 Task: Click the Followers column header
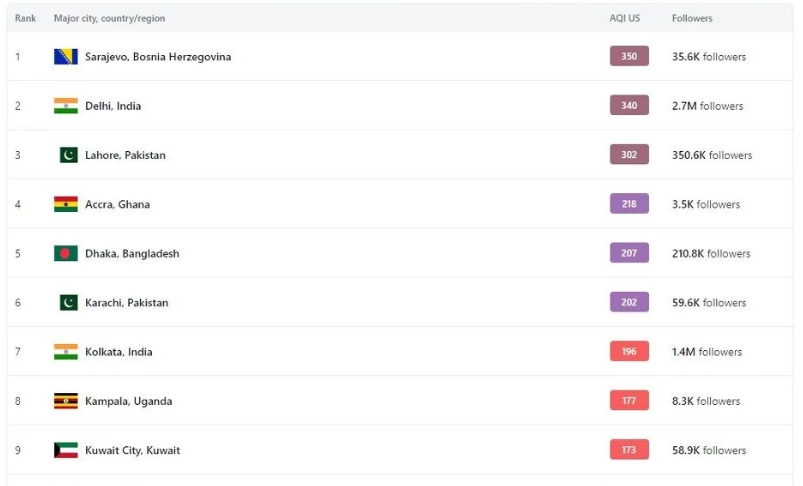click(692, 19)
